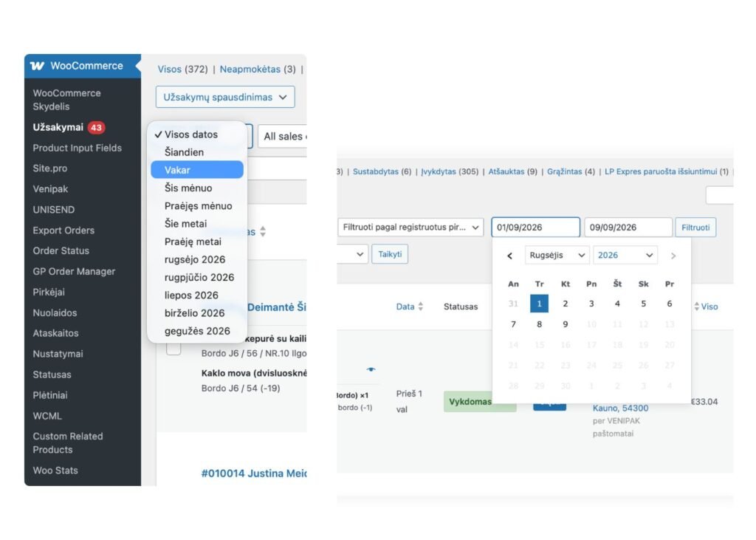Tick the order row checkbox
Viewport: 756px width, 540px height.
point(173,349)
